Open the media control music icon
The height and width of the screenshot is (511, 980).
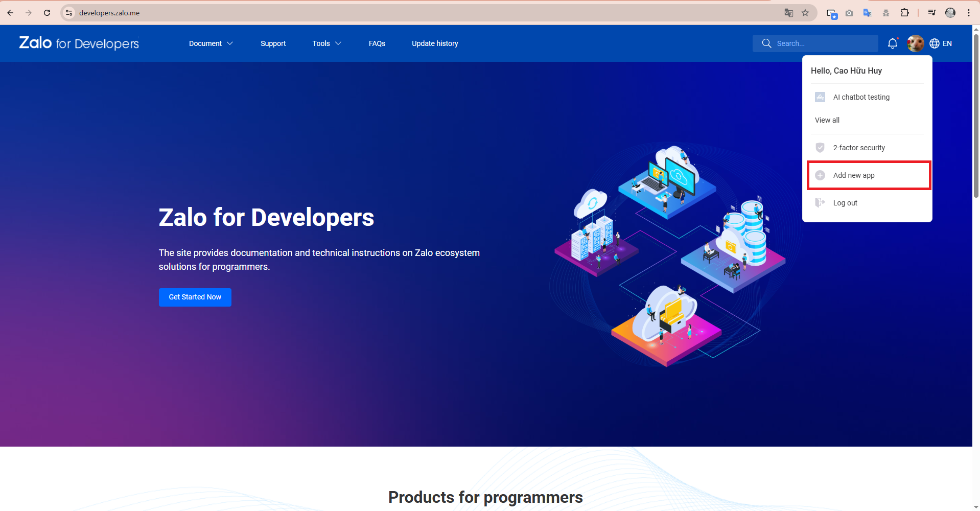pos(932,13)
